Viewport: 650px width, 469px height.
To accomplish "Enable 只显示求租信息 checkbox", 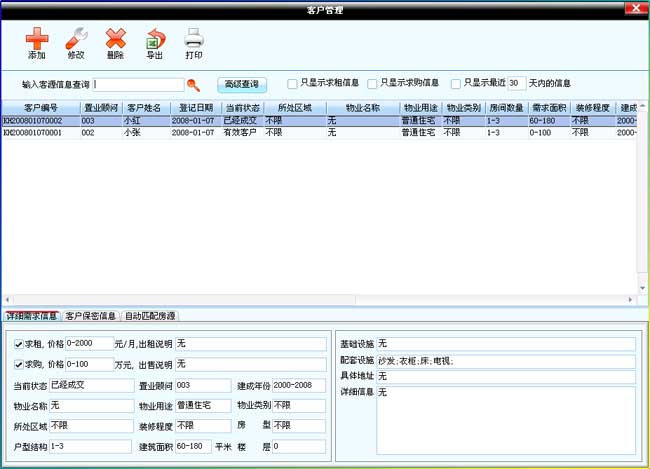I will click(292, 84).
